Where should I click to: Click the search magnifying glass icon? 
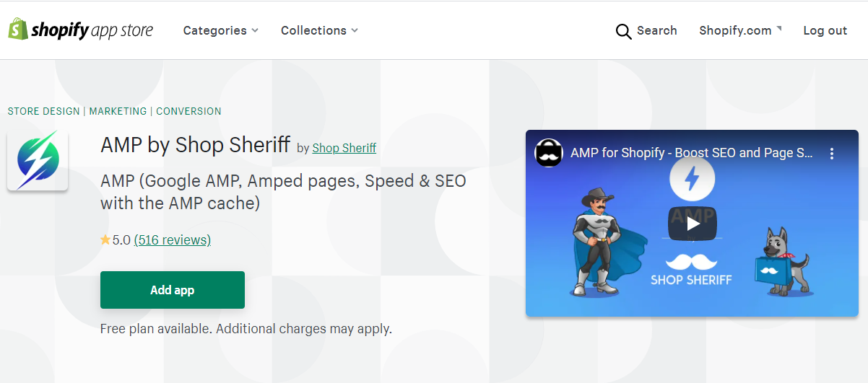(623, 31)
